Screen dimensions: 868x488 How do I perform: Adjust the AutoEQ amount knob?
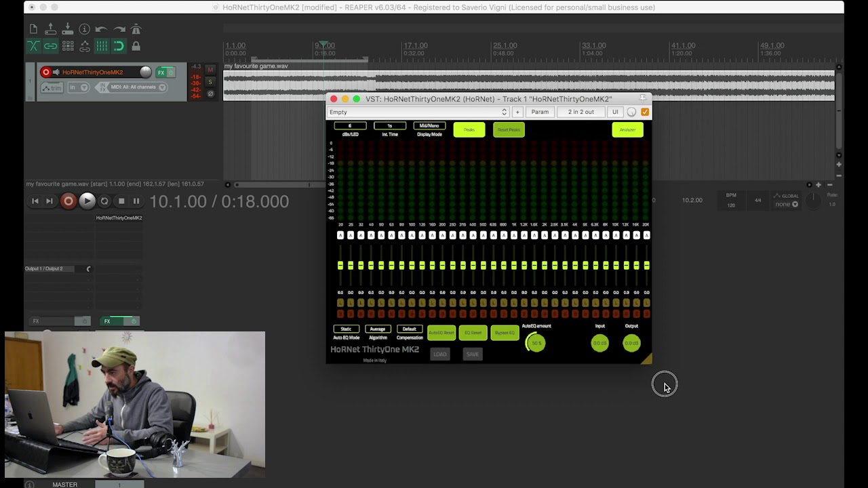click(536, 343)
